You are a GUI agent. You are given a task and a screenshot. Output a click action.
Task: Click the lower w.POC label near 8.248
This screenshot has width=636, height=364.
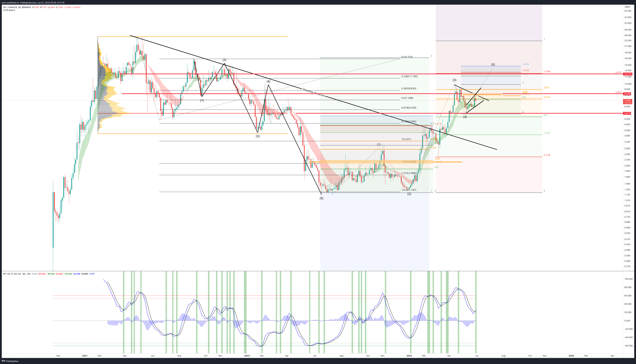point(618,92)
